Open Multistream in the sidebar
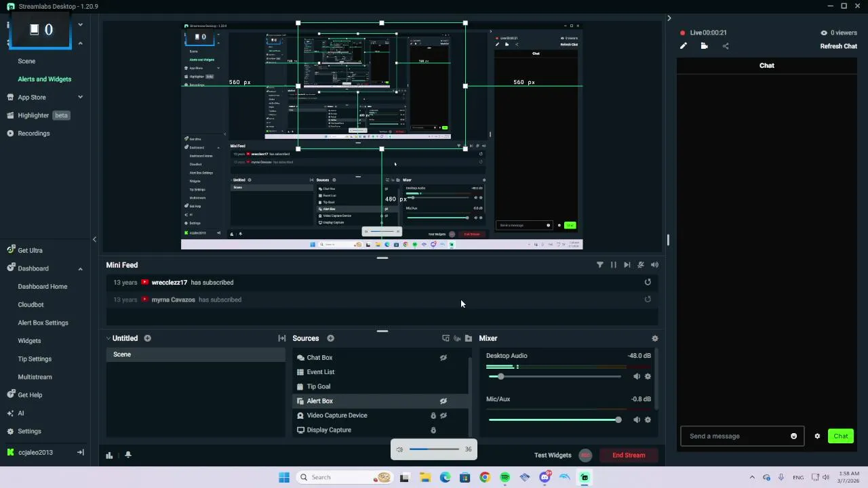868x488 pixels. tap(35, 377)
